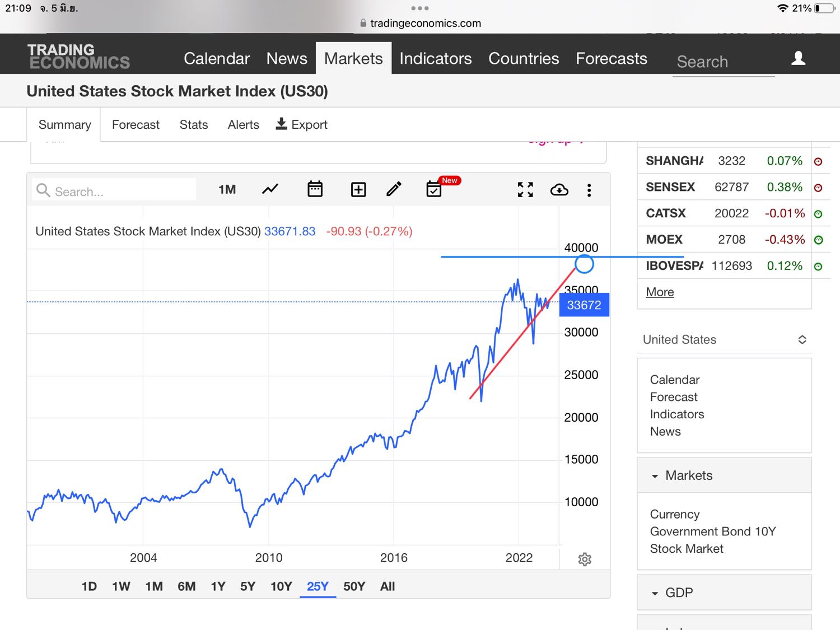This screenshot has height=630, width=840.
Task: Click the add comparison plus icon
Action: click(358, 190)
